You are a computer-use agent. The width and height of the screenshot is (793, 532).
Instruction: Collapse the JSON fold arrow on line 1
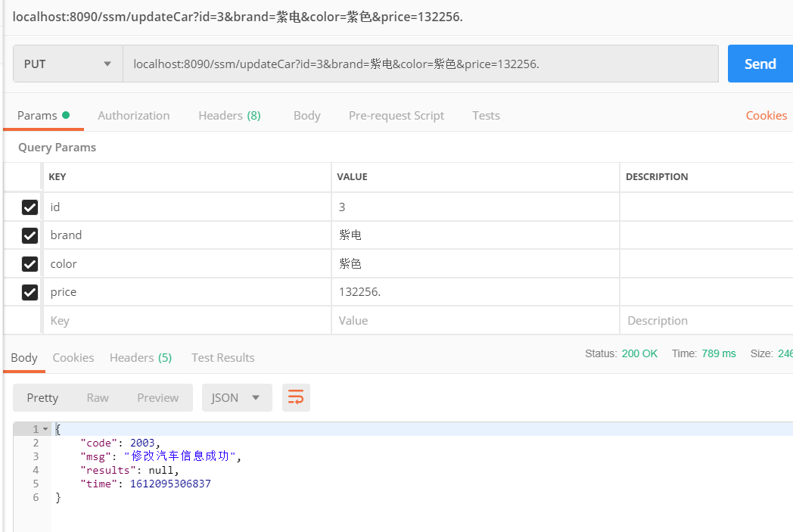coord(45,429)
